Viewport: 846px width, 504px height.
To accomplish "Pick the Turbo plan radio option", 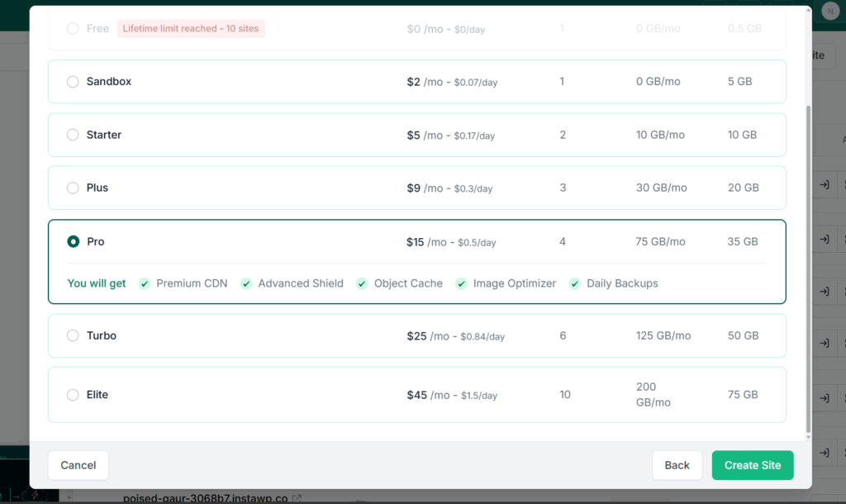I will click(x=73, y=335).
